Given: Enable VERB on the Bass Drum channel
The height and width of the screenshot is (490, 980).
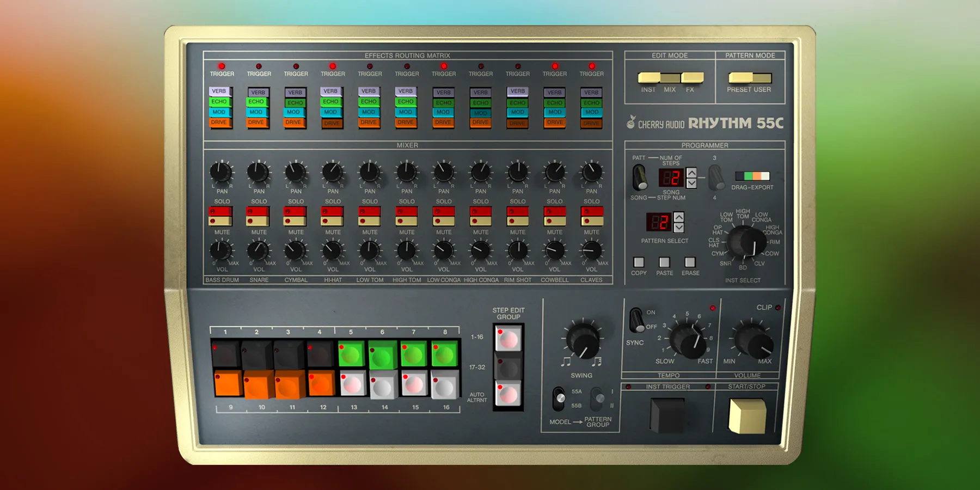Looking at the screenshot, I should (220, 91).
